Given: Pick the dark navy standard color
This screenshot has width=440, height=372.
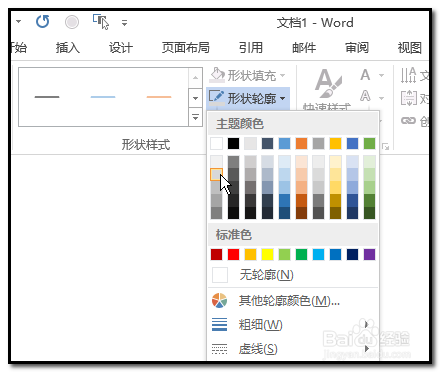Looking at the screenshot, I should [x=352, y=255].
